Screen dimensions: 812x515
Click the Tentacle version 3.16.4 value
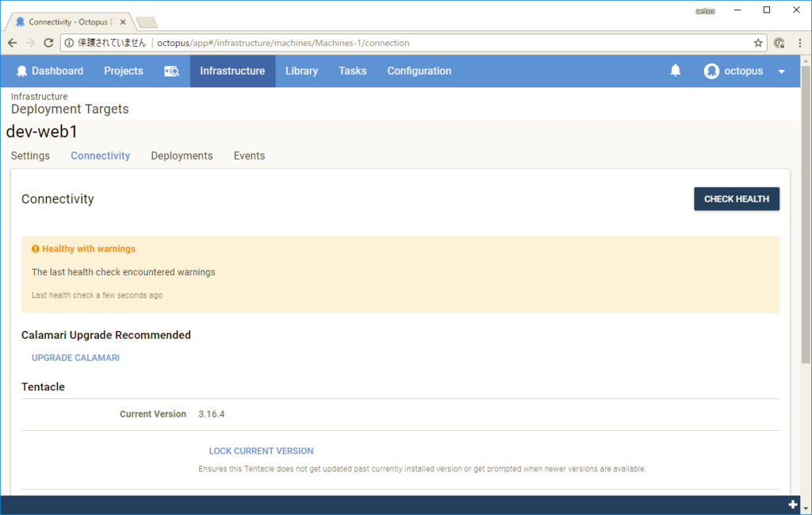211,414
